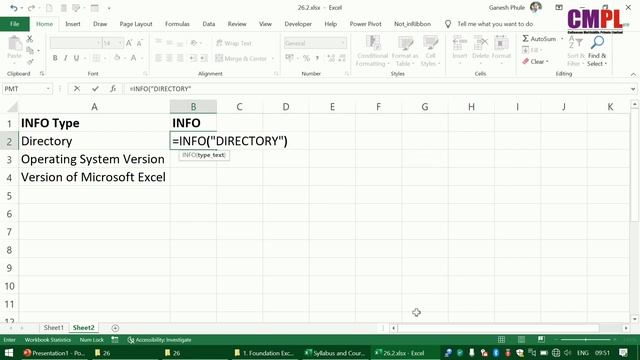Open Presentation1 PowerPoint in the taskbar

(54, 353)
